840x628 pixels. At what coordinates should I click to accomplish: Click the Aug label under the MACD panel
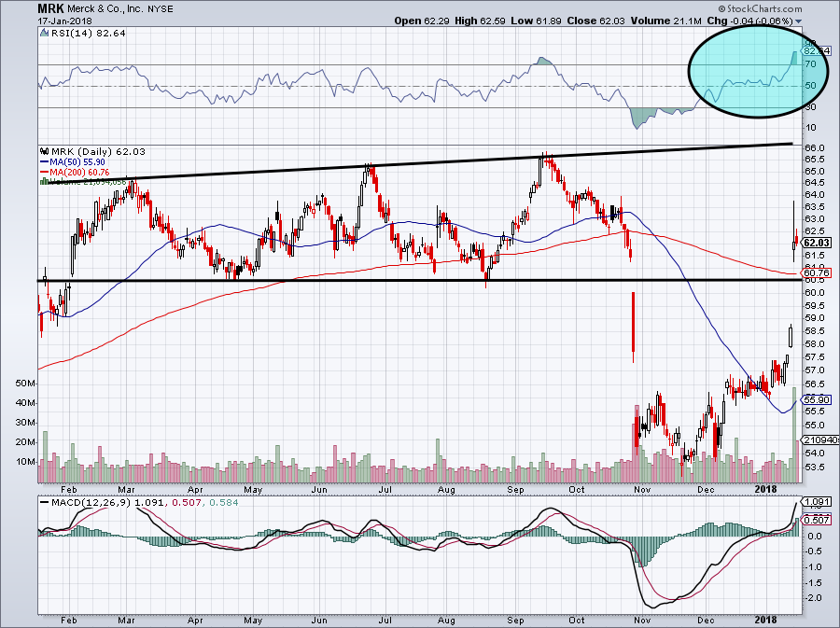point(446,621)
